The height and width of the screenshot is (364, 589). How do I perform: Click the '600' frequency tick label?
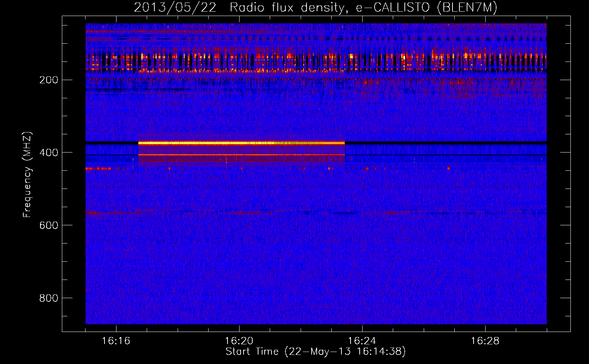49,226
